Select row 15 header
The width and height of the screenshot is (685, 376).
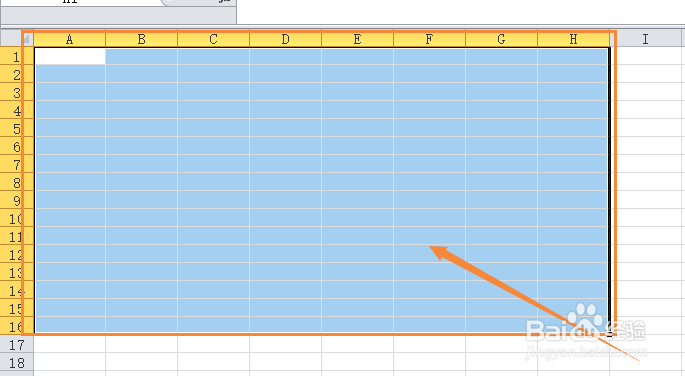point(17,308)
